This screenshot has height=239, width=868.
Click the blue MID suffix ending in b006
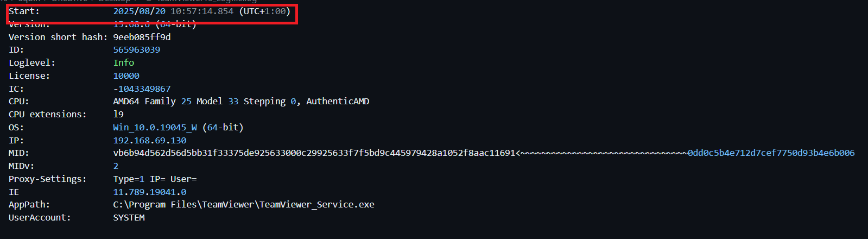[x=771, y=153]
